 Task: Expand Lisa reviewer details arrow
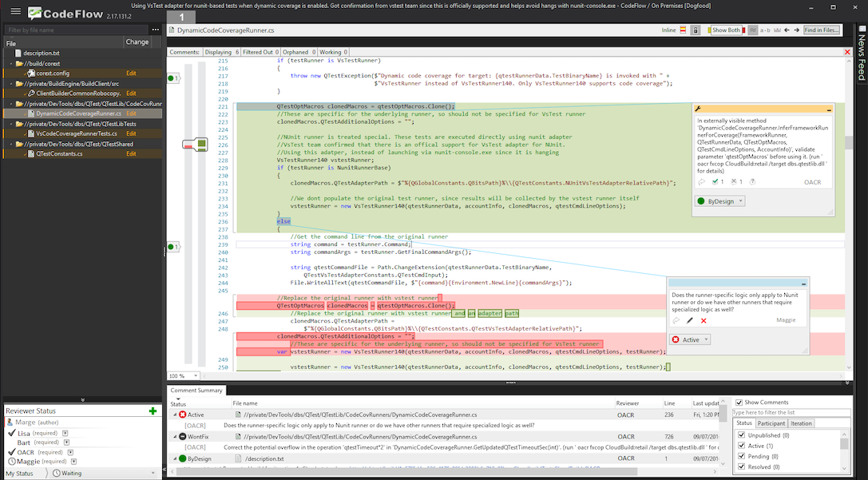tap(65, 434)
